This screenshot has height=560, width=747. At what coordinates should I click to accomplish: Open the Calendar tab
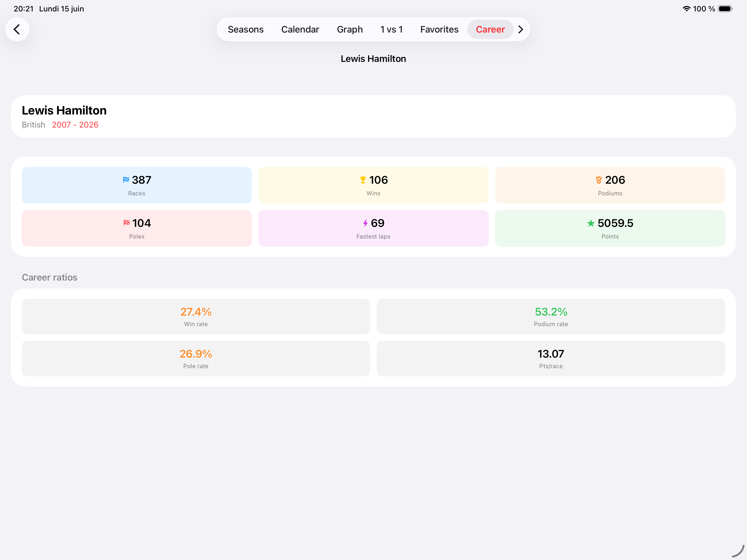[x=300, y=29]
